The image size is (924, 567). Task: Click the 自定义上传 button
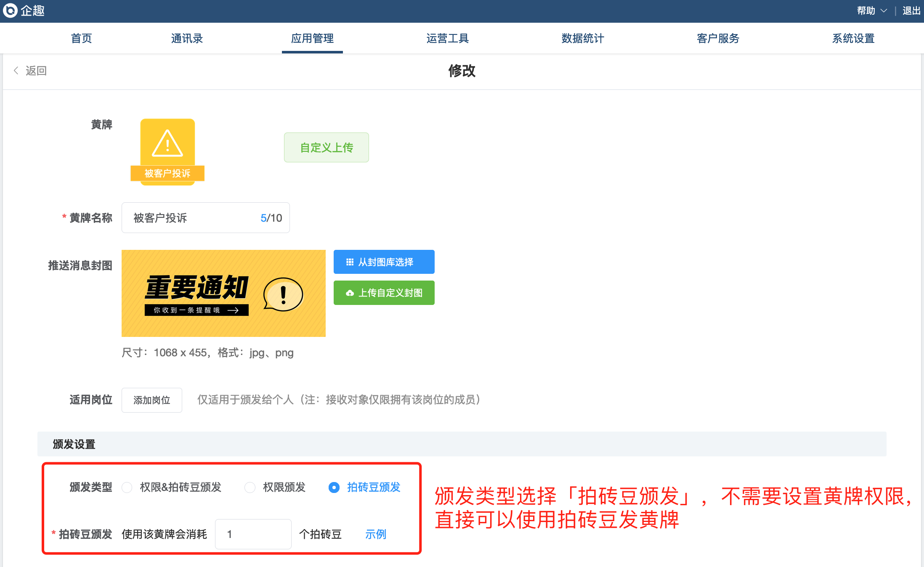(327, 148)
